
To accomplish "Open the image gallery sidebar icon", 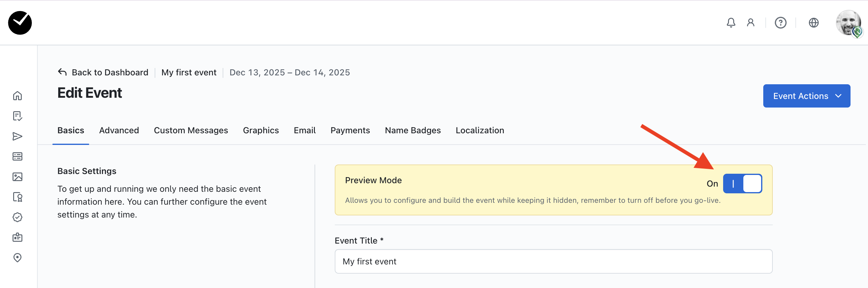I will (17, 177).
